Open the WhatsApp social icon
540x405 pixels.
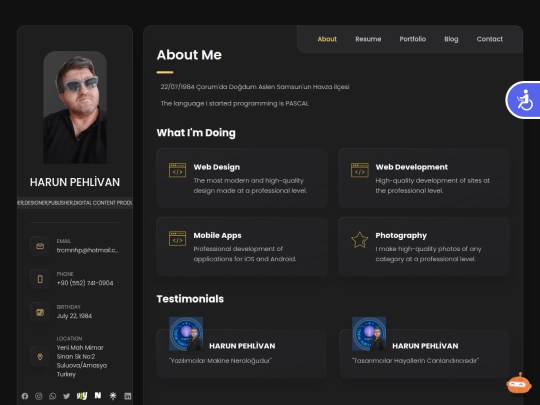click(x=52, y=396)
